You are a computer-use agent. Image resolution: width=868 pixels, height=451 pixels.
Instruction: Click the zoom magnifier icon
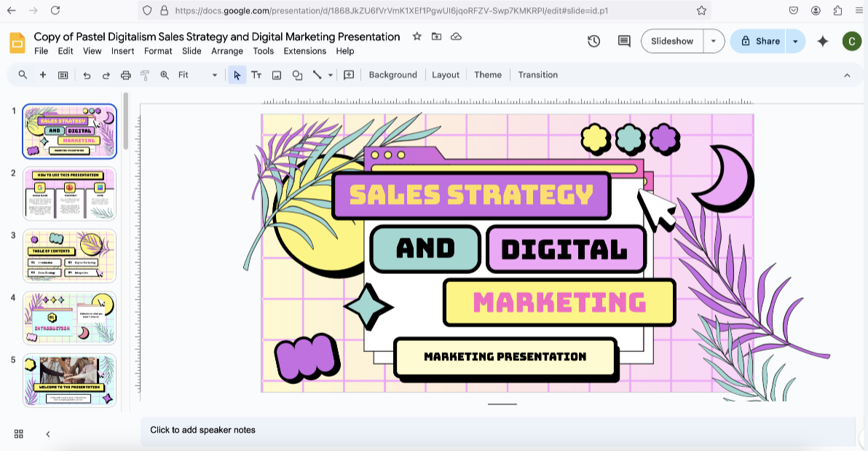(165, 75)
